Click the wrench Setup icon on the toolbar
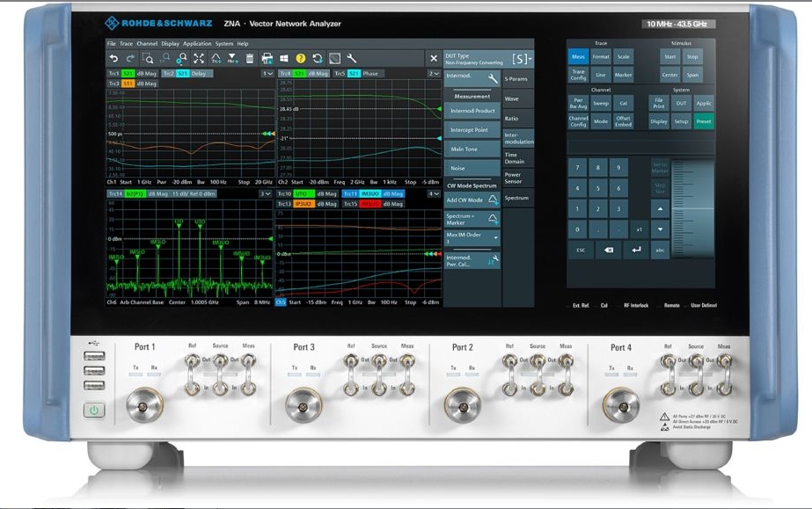Viewport: 812px width, 509px height. 350,57
